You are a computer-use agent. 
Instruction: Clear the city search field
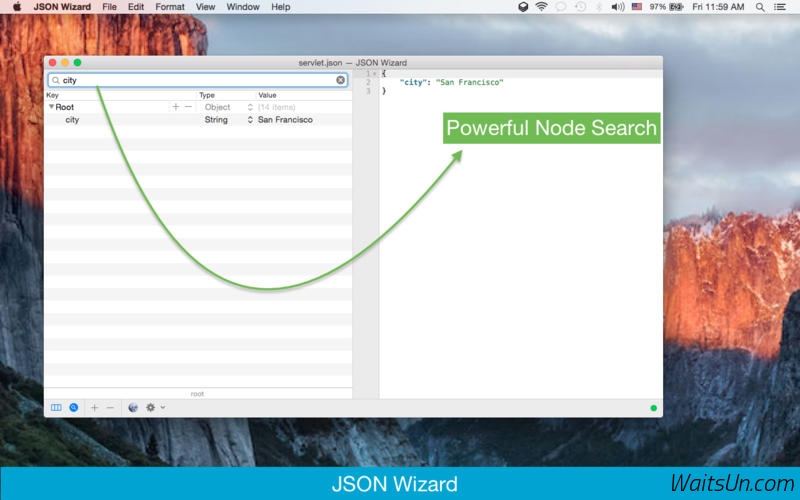[340, 80]
